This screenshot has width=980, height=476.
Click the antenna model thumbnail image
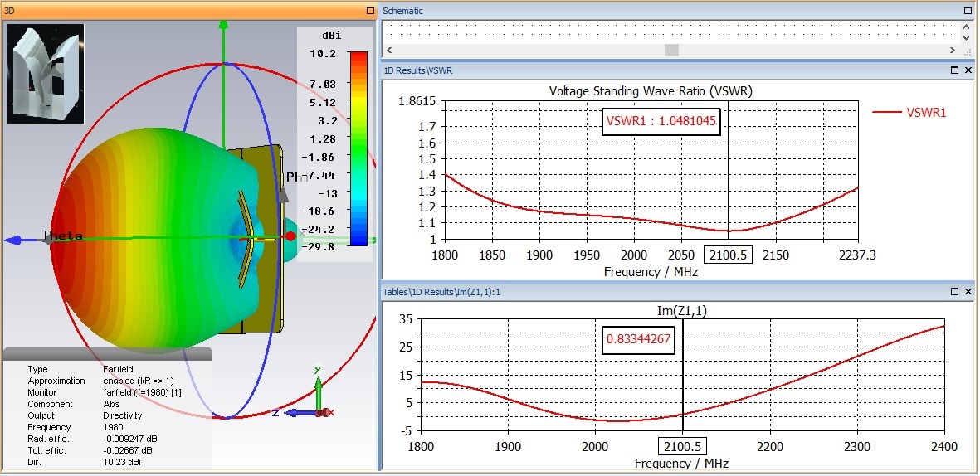click(x=46, y=74)
